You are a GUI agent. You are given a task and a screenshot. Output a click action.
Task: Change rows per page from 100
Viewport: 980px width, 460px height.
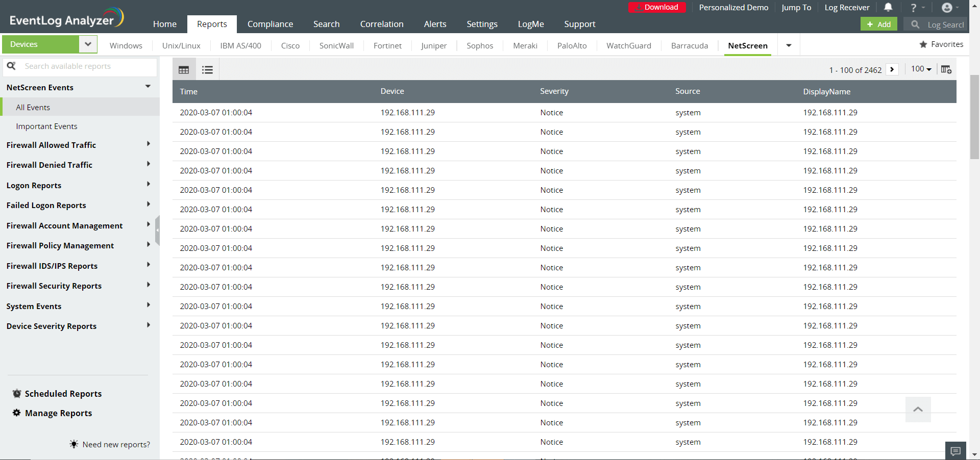click(x=921, y=69)
